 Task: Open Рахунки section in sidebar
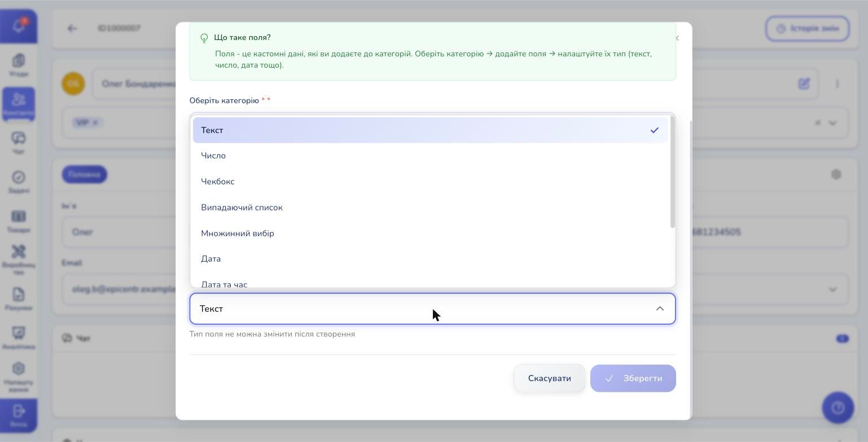point(18,299)
